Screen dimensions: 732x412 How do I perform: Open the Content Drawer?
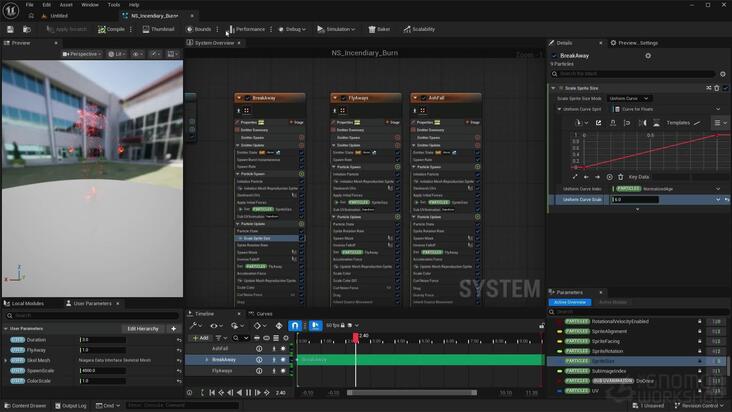point(25,406)
